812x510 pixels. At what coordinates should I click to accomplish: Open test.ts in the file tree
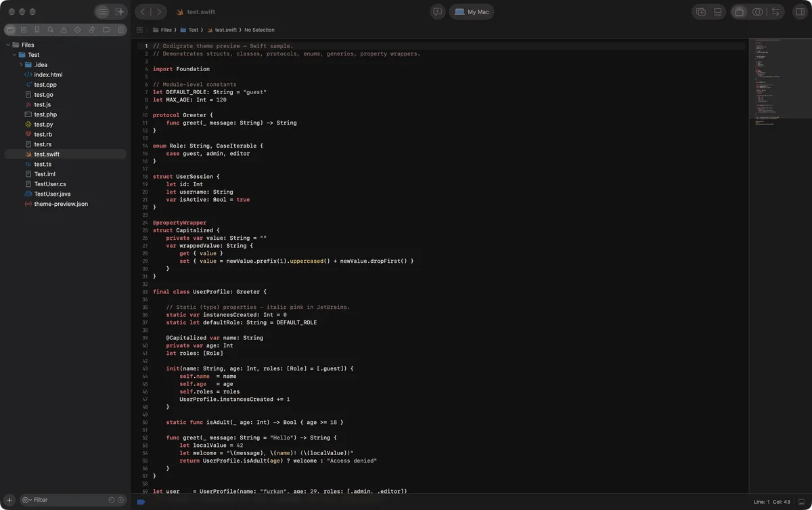tap(66, 164)
